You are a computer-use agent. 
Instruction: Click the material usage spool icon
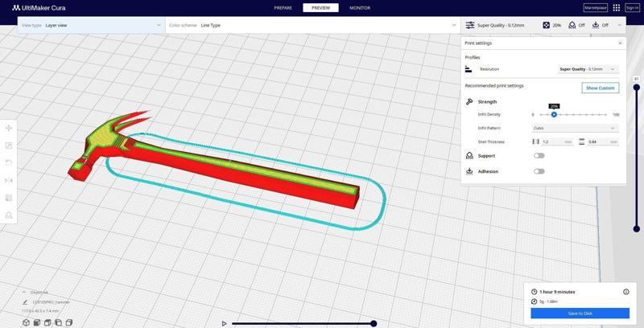point(534,301)
